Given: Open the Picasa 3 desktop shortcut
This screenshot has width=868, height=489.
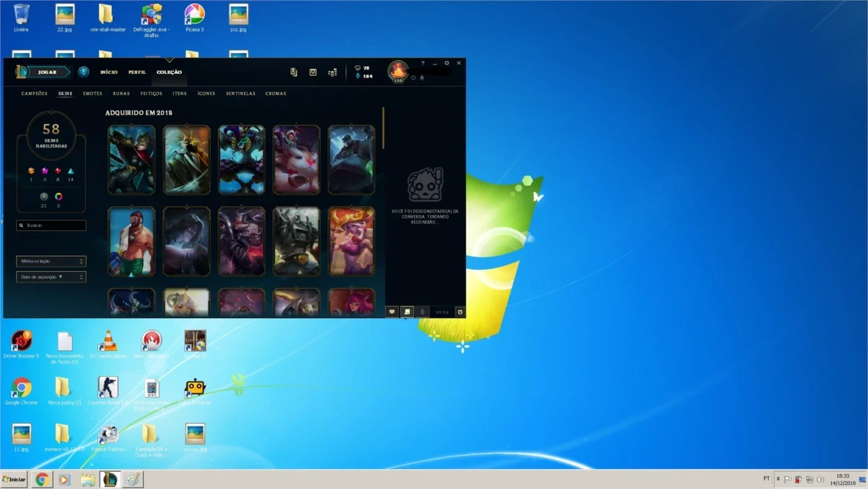Looking at the screenshot, I should point(195,18).
